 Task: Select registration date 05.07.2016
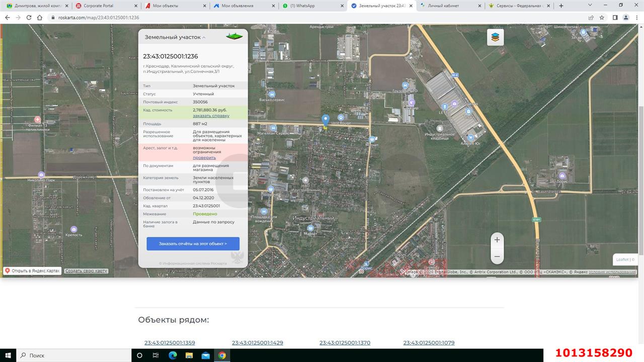pyautogui.click(x=203, y=190)
